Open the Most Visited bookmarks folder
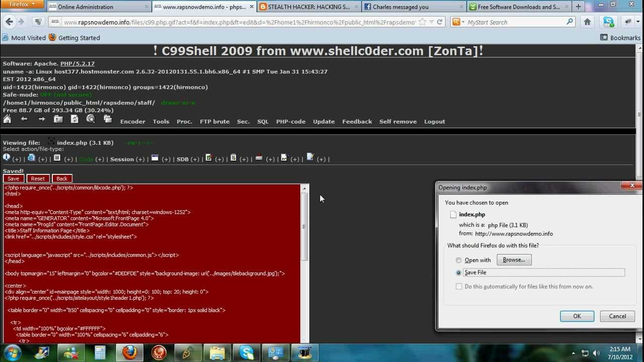This screenshot has width=644, height=362. (x=23, y=38)
